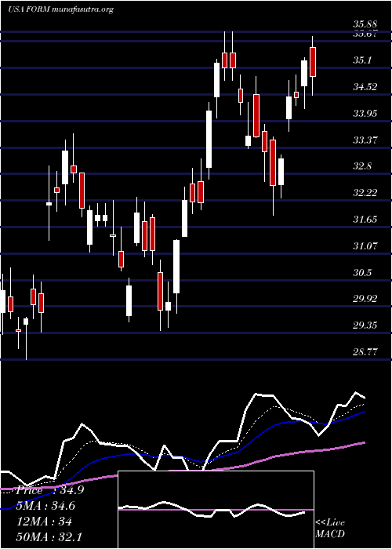Click the 30.5 price axis label
Screen dimensions: 392x549
tap(361, 272)
